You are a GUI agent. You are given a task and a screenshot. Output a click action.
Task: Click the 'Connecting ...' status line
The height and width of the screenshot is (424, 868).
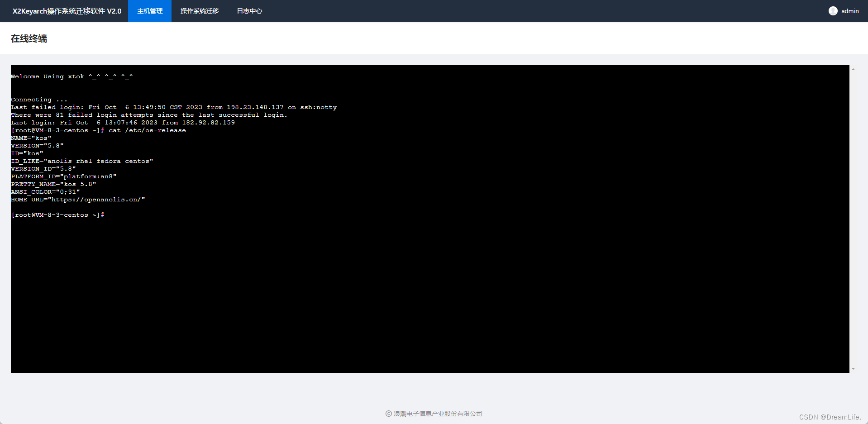tap(39, 100)
